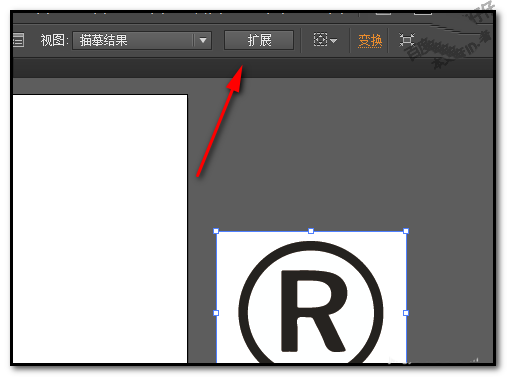
Task: Click the middle-left handle of the selection box
Action: 216,313
